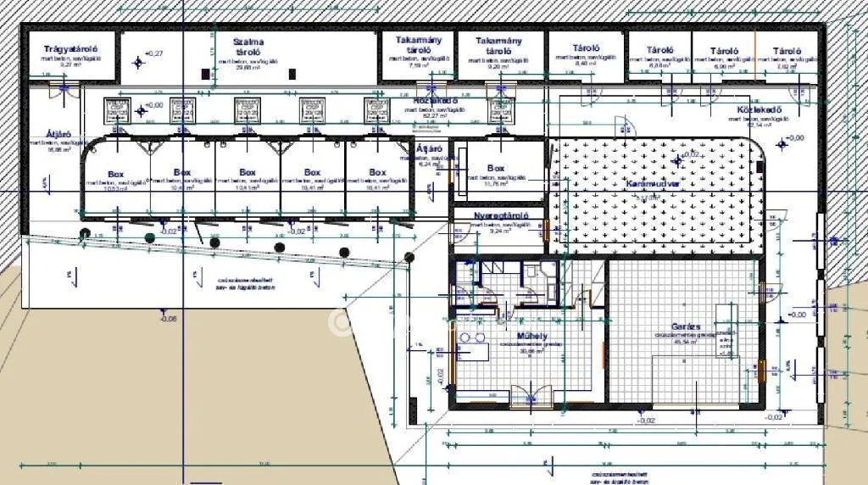Click the Box label with 11,76 m²
This screenshot has width=868, height=485.
point(496,168)
